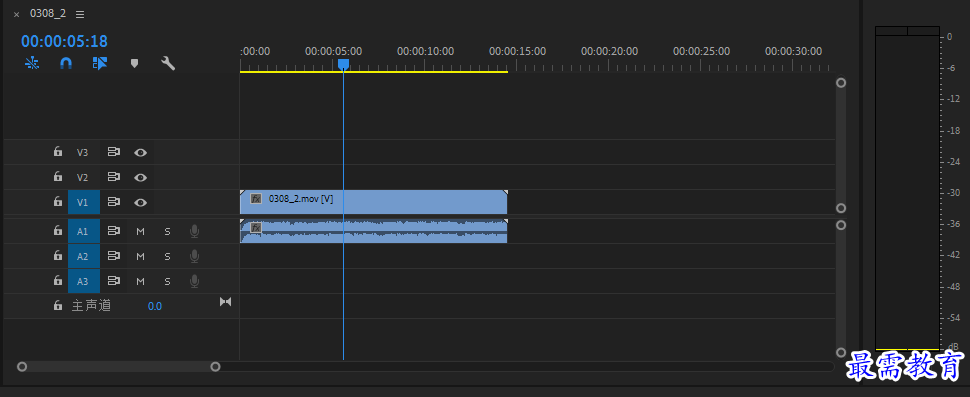Click the left audio meter clip indicator
Viewport: 970px width, 397px height.
891,31
